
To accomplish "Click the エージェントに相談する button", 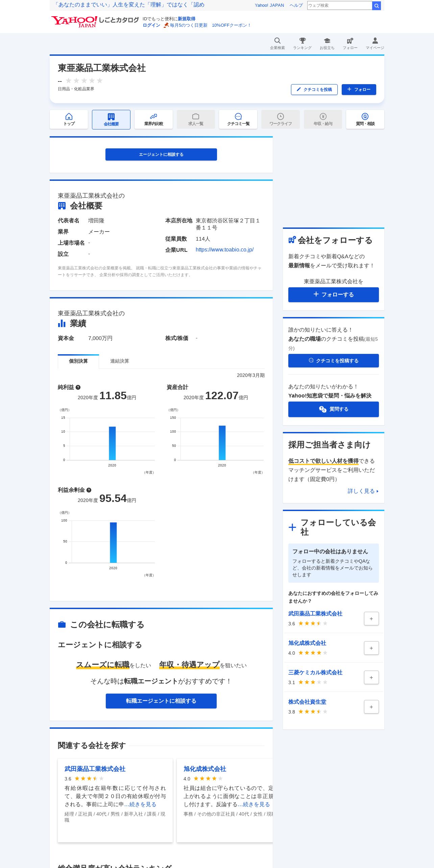I will tap(161, 154).
